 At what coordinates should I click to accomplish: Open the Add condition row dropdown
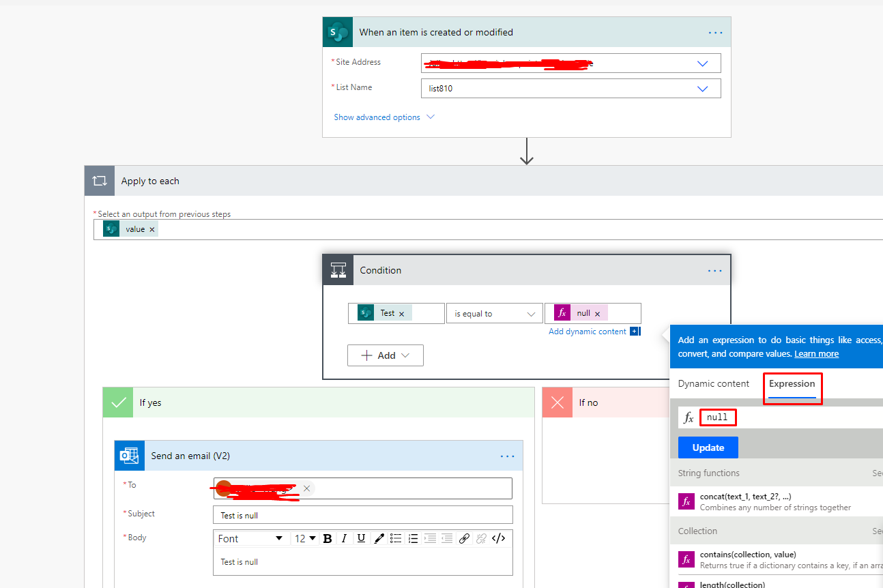coord(386,355)
